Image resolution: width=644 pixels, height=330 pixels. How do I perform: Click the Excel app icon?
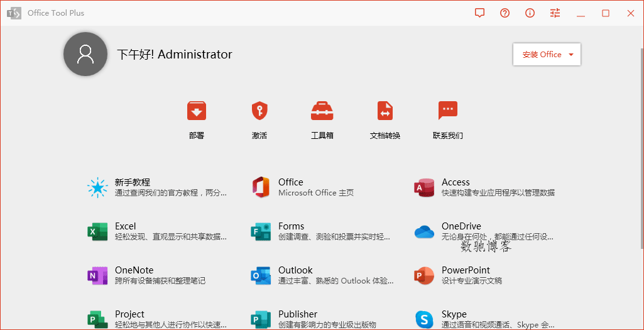97,231
